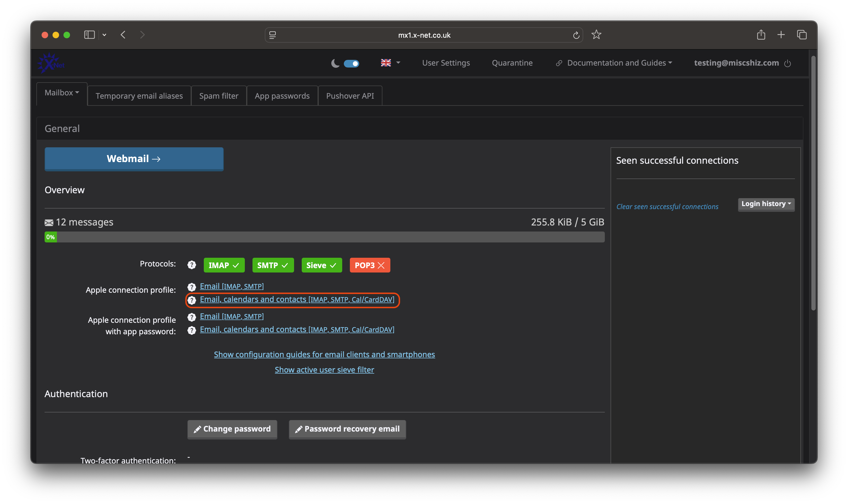The image size is (848, 504).
Task: Toggle Safari's sidebar icon
Action: [89, 35]
